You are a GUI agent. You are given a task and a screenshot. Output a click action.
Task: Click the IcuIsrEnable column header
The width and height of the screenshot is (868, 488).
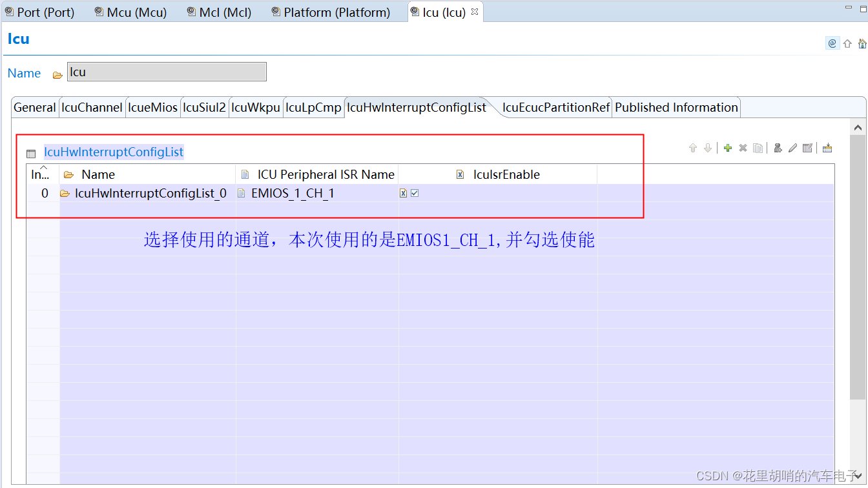point(498,174)
